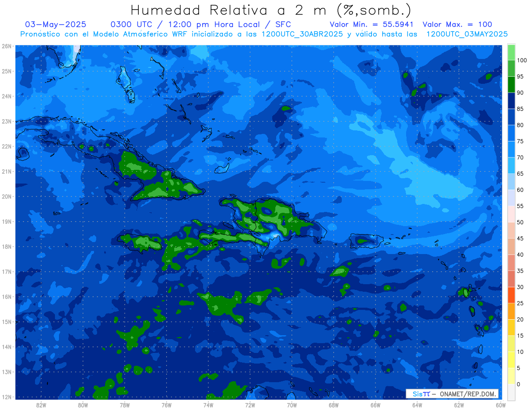The height and width of the screenshot is (411, 532).
Task: Pick the white swatch below legend value 0
Action: pyautogui.click(x=511, y=392)
